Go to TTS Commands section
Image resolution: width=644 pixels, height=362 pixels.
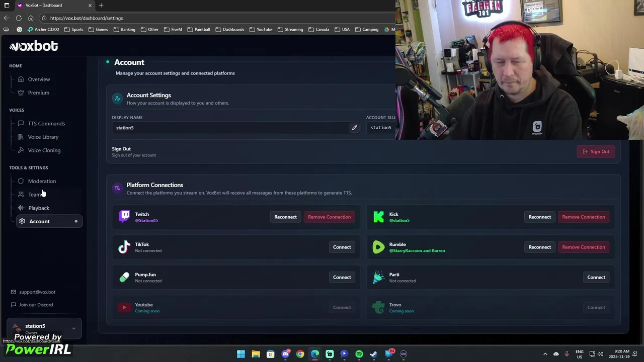(46, 123)
